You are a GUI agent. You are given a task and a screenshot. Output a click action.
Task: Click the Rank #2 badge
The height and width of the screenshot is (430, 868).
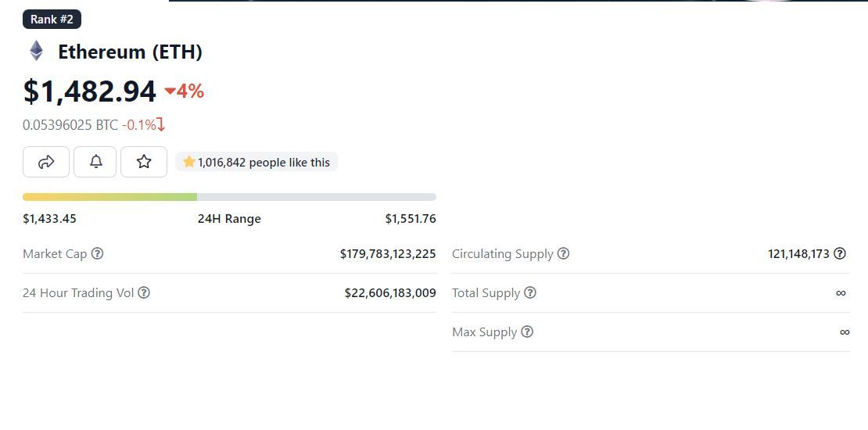click(52, 20)
